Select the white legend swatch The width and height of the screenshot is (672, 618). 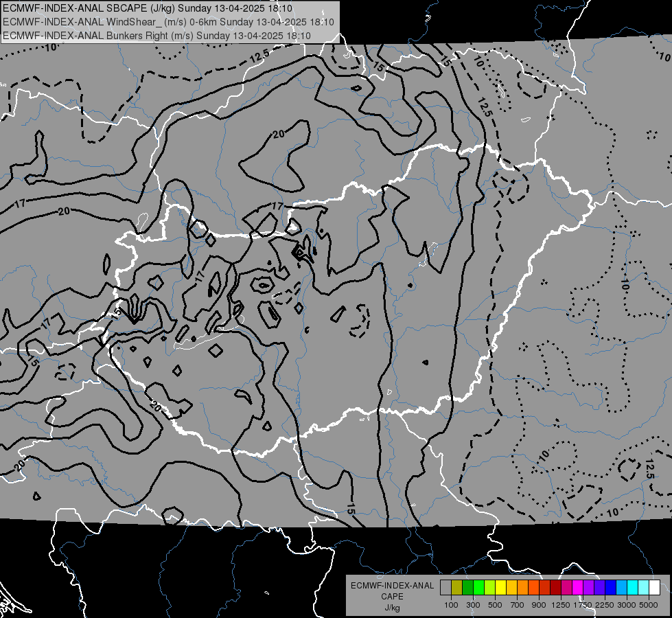pos(655,588)
